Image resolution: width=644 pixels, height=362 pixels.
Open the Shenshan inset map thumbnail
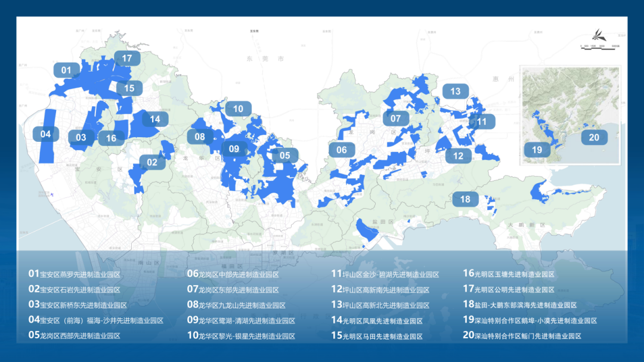tap(569, 115)
